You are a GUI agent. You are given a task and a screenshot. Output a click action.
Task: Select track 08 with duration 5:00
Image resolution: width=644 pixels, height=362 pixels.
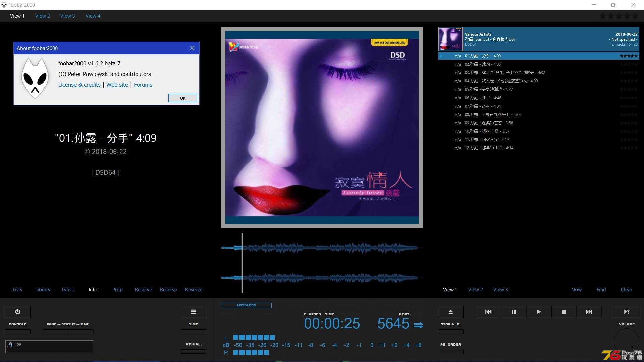[x=539, y=115]
